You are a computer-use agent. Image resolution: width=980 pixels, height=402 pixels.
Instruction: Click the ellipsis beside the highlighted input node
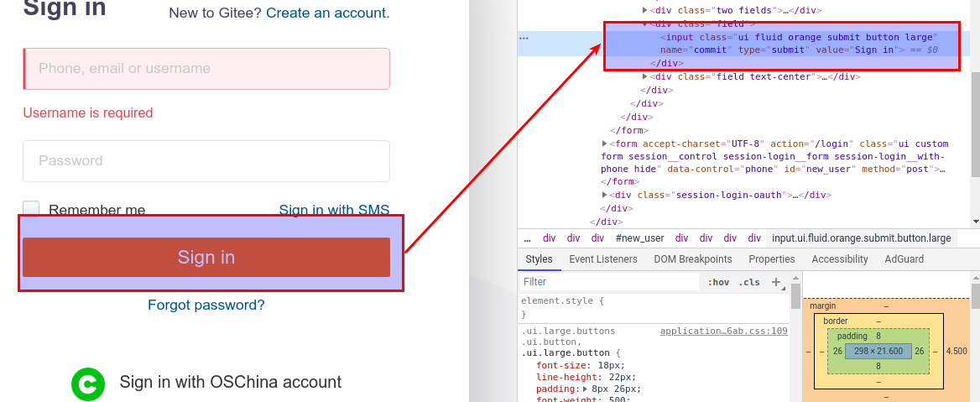pyautogui.click(x=524, y=38)
